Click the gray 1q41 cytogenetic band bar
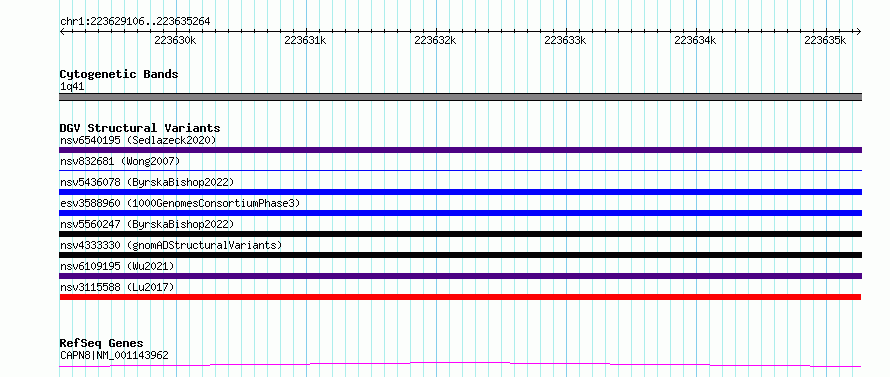 [x=460, y=97]
